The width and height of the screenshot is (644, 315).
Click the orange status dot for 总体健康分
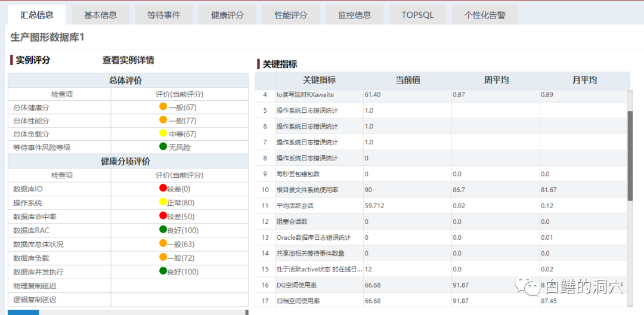click(x=163, y=107)
